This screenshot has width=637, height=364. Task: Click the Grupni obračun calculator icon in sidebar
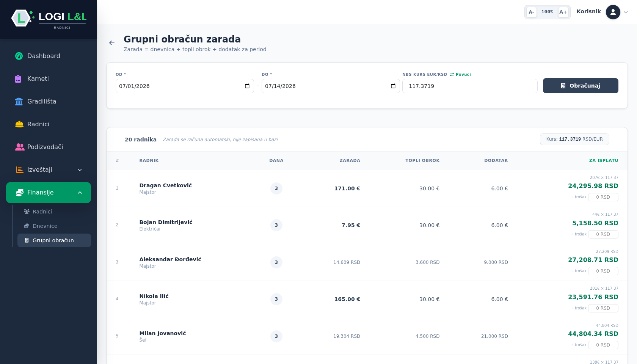click(x=27, y=240)
